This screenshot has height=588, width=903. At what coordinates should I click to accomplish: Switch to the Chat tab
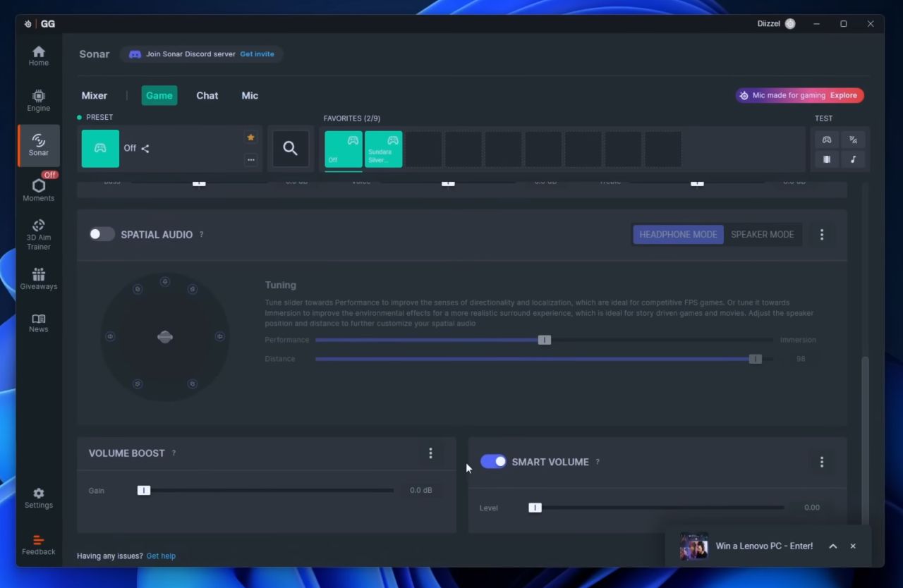coord(207,96)
